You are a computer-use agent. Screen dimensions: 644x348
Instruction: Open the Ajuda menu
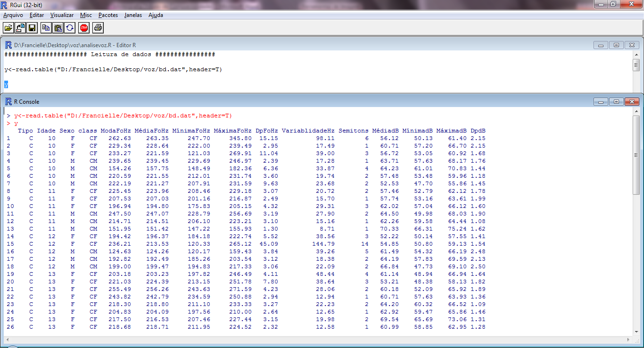[x=156, y=15]
